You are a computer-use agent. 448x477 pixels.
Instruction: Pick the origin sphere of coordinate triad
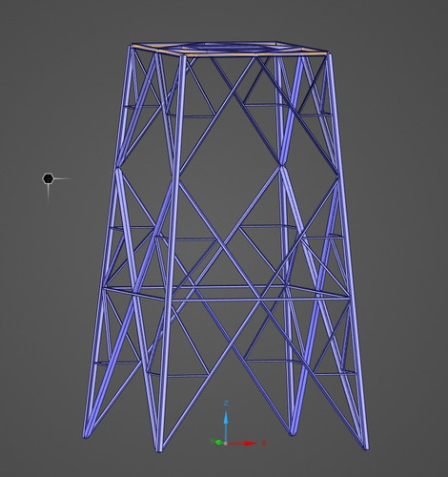[226, 444]
